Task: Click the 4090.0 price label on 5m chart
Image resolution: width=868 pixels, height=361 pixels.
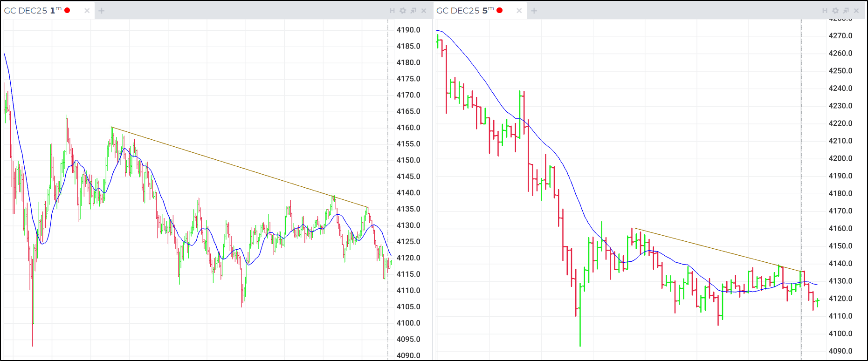Action: pyautogui.click(x=840, y=351)
